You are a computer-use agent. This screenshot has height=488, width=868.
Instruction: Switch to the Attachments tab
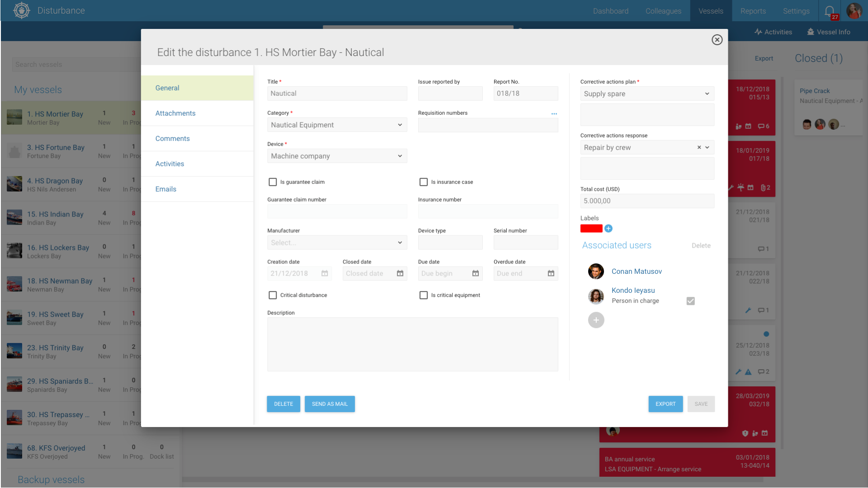[175, 113]
